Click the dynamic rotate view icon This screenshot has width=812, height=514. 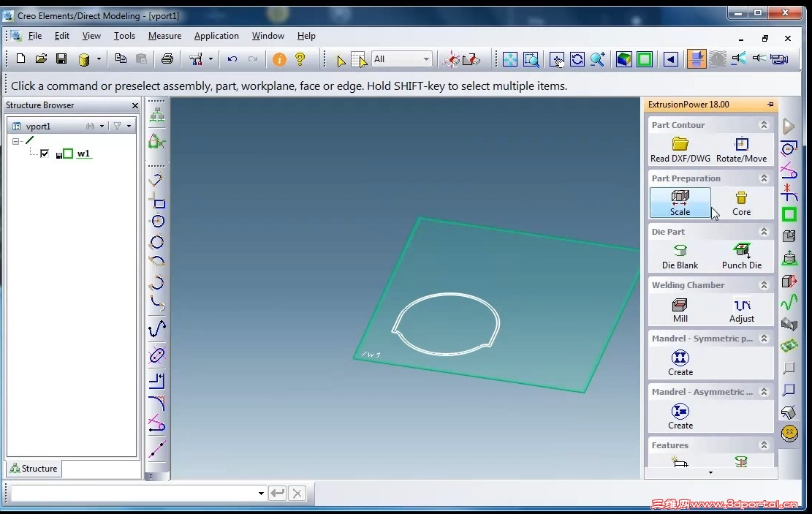point(577,59)
